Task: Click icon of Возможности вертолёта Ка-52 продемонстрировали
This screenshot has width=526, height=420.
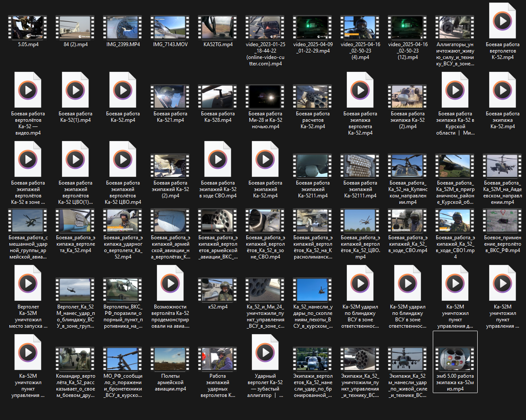Action: pos(170,283)
